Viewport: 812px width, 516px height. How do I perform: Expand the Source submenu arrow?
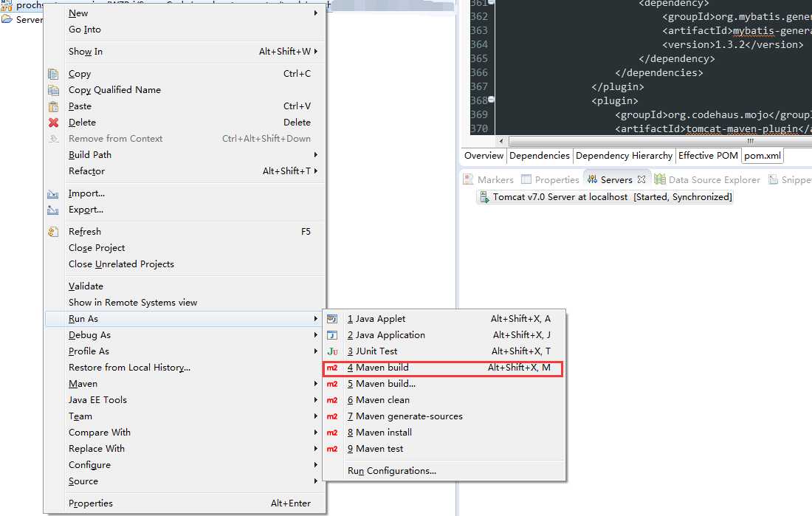point(315,481)
